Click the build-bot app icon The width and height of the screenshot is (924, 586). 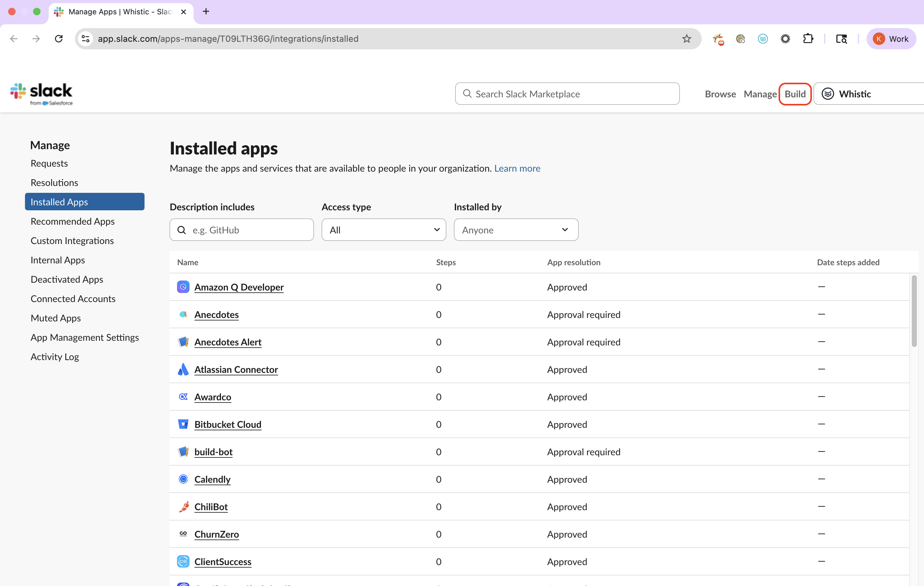(183, 452)
